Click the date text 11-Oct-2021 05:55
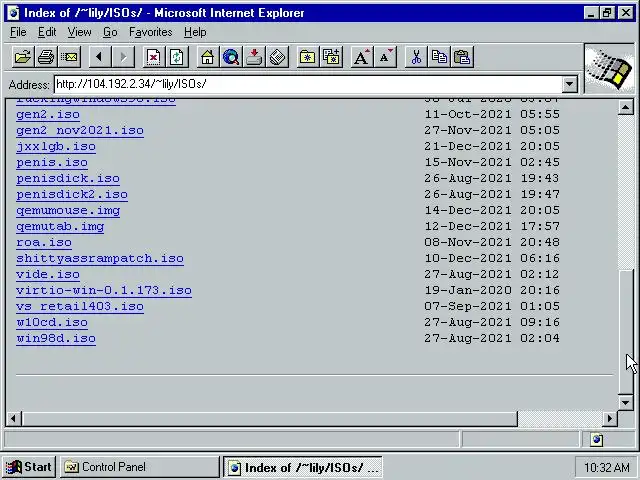 [x=492, y=114]
